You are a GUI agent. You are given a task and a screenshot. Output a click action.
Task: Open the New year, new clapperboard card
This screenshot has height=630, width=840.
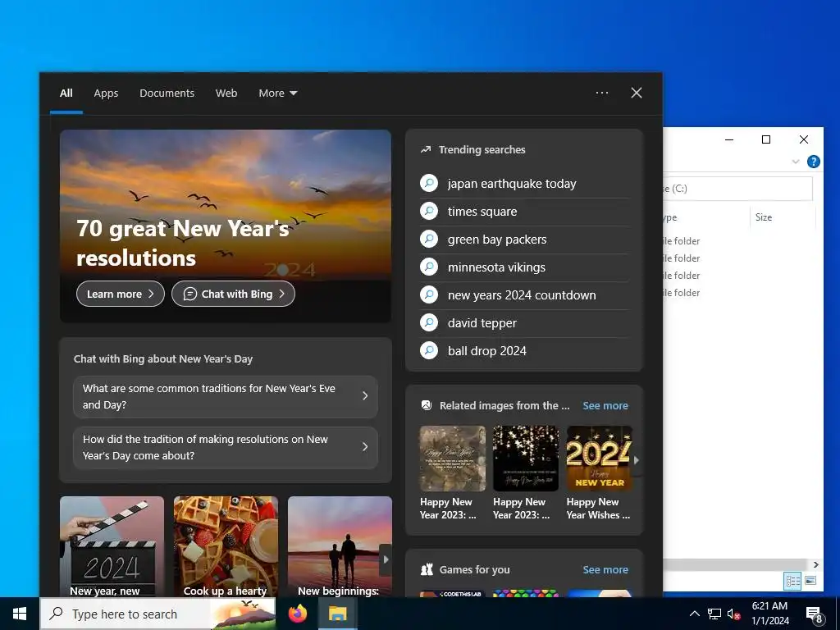point(112,546)
